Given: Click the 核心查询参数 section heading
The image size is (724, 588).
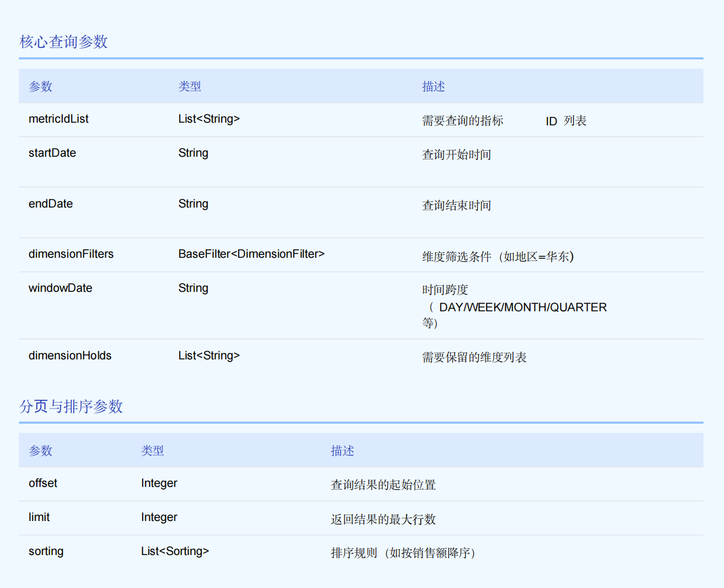Looking at the screenshot, I should click(x=64, y=42).
